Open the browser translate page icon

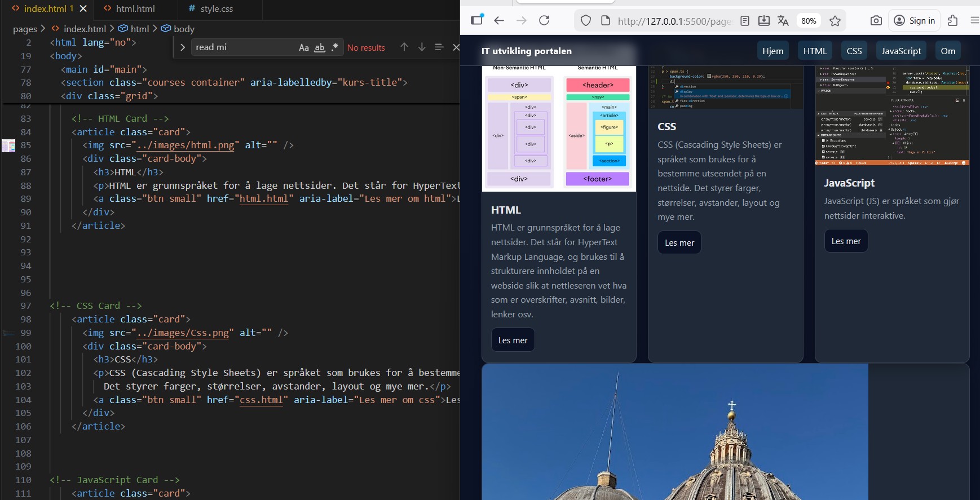tap(783, 21)
